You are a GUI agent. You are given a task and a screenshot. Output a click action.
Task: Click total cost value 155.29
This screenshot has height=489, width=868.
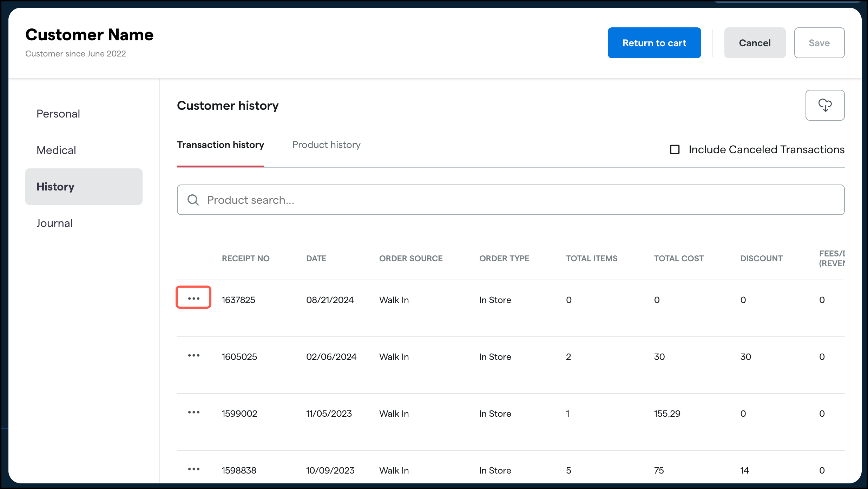667,414
